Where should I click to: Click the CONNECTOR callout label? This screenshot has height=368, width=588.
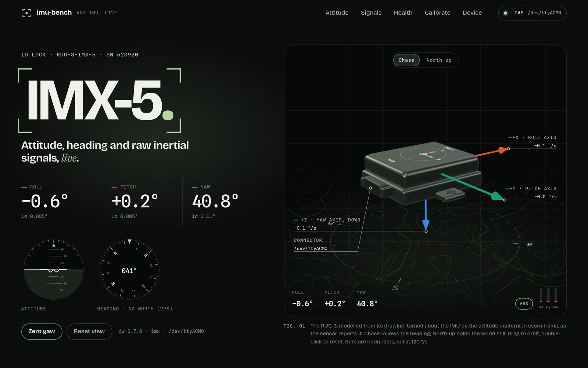click(x=308, y=240)
